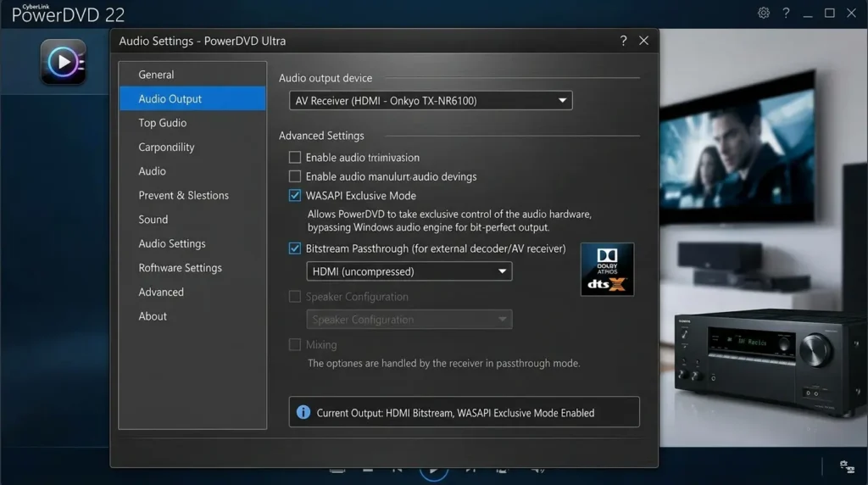Click the bottom-right display mode icon
This screenshot has width=868, height=485.
847,466
